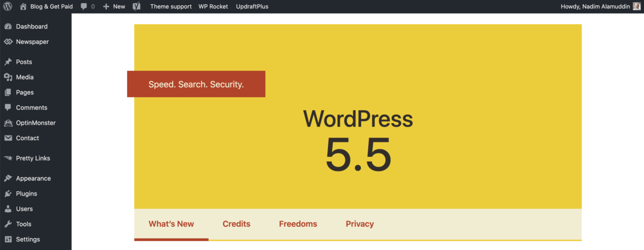Click the Contact envelope icon
This screenshot has height=250, width=644.
pyautogui.click(x=8, y=138)
